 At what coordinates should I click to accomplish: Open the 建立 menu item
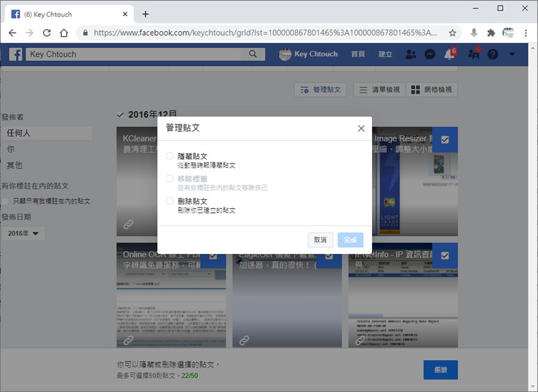(385, 54)
